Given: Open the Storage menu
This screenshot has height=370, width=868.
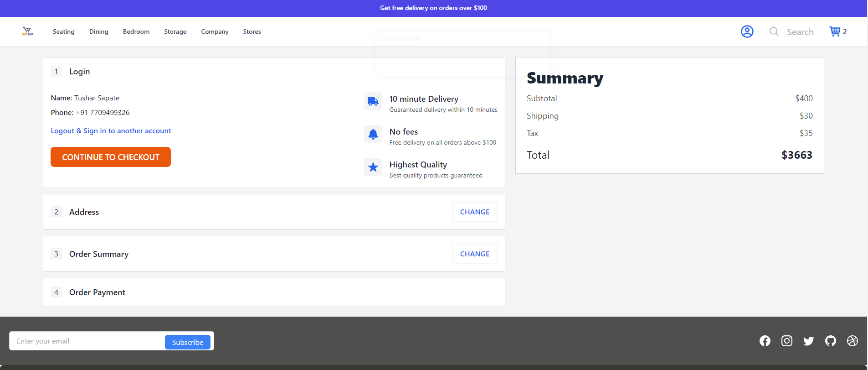Looking at the screenshot, I should coord(175,31).
